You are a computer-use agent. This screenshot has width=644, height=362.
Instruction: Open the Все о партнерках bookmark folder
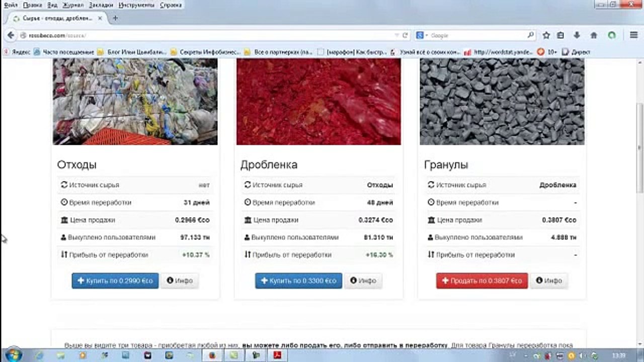(279, 52)
